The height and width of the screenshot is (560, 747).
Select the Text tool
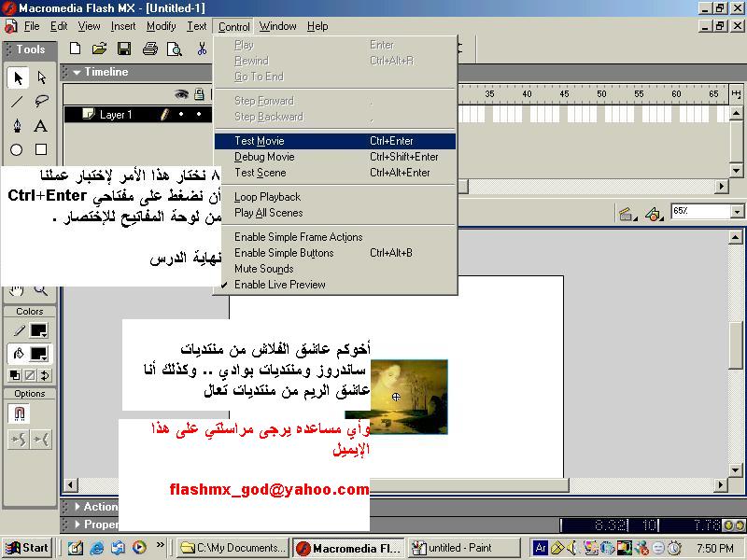click(x=40, y=126)
